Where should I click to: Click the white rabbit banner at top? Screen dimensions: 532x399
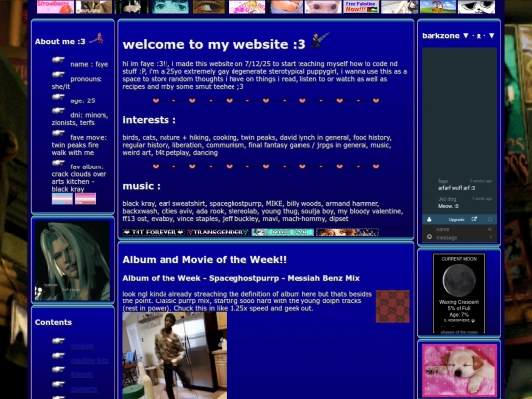pyautogui.click(x=132, y=7)
